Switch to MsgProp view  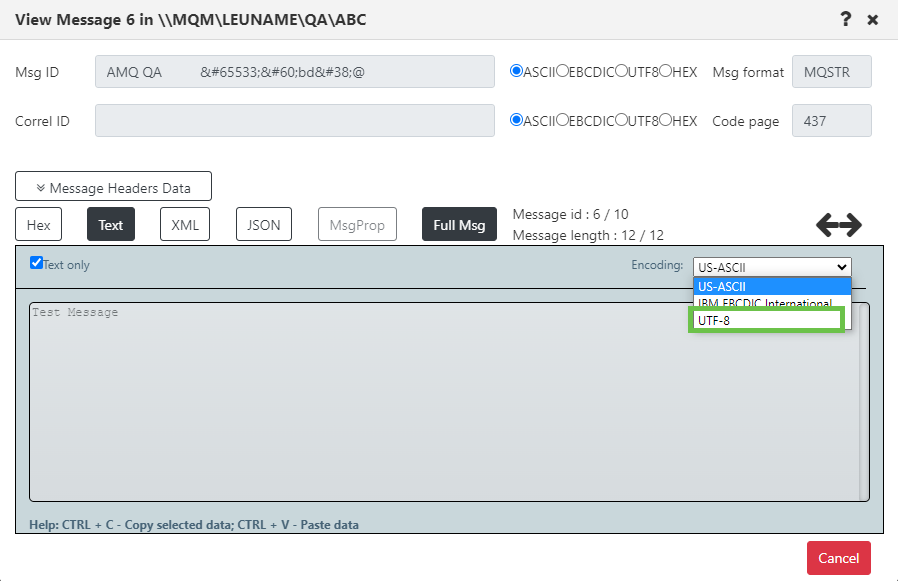point(357,225)
